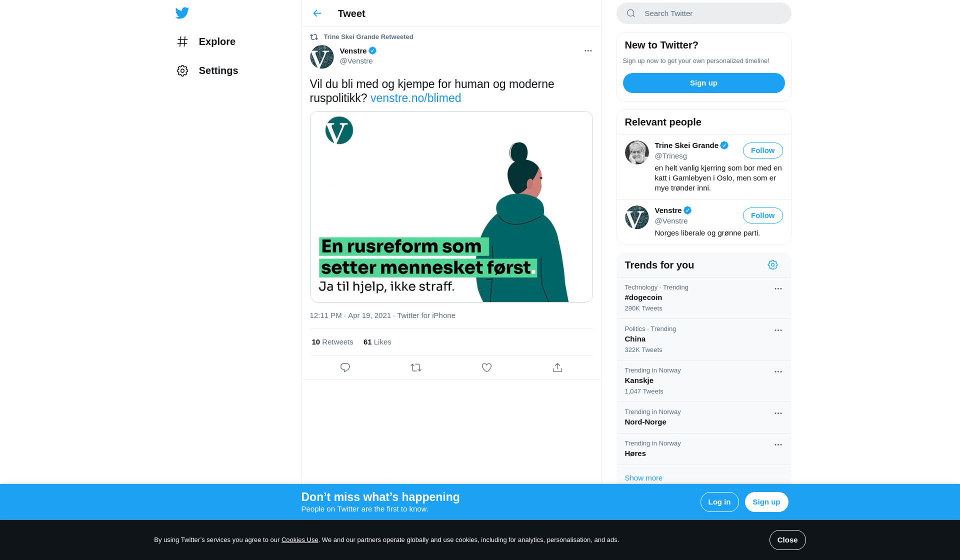Open more options for Kanskje trend
Screen dimensions: 960x560
tap(778, 372)
